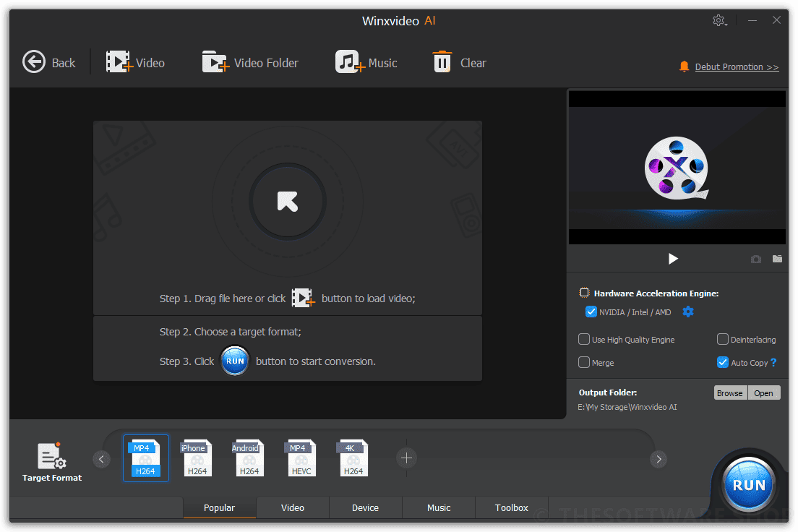
Task: Enable the Merge checkbox
Action: (x=584, y=362)
